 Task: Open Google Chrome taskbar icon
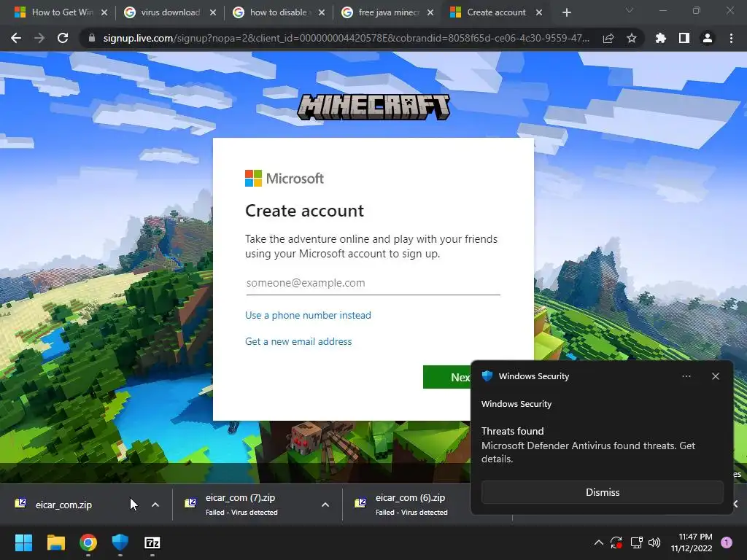(88, 542)
